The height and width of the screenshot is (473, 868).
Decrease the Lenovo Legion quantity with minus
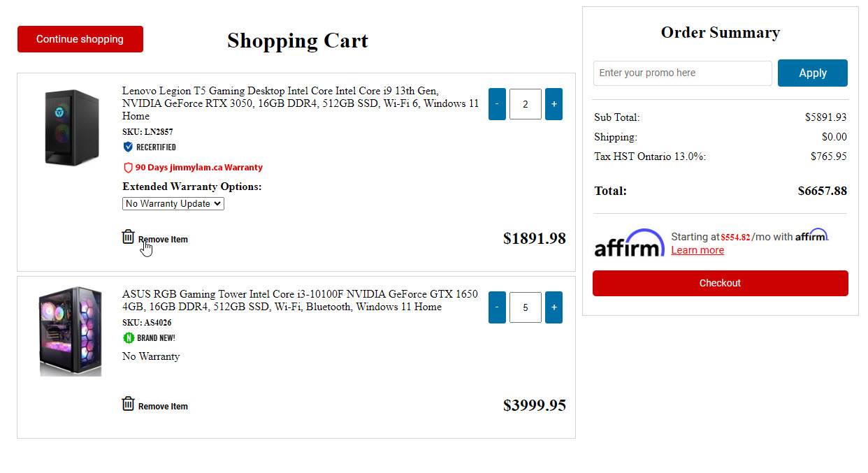(x=497, y=104)
